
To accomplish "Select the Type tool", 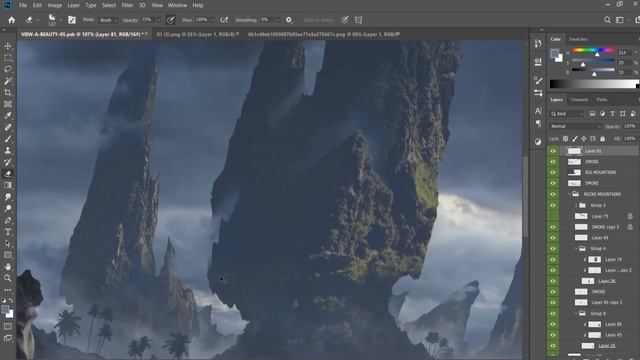I will (8, 232).
